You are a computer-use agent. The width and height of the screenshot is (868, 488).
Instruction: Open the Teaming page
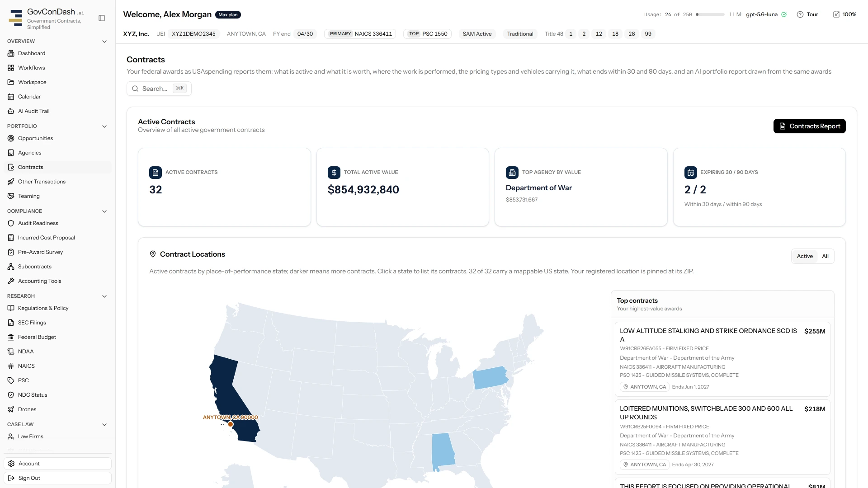tap(57, 196)
